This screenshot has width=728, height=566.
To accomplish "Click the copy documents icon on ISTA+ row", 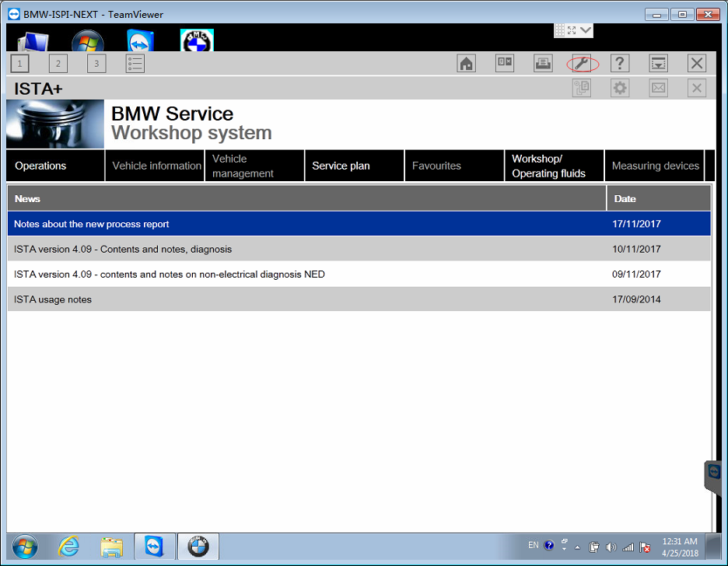I will pyautogui.click(x=582, y=88).
